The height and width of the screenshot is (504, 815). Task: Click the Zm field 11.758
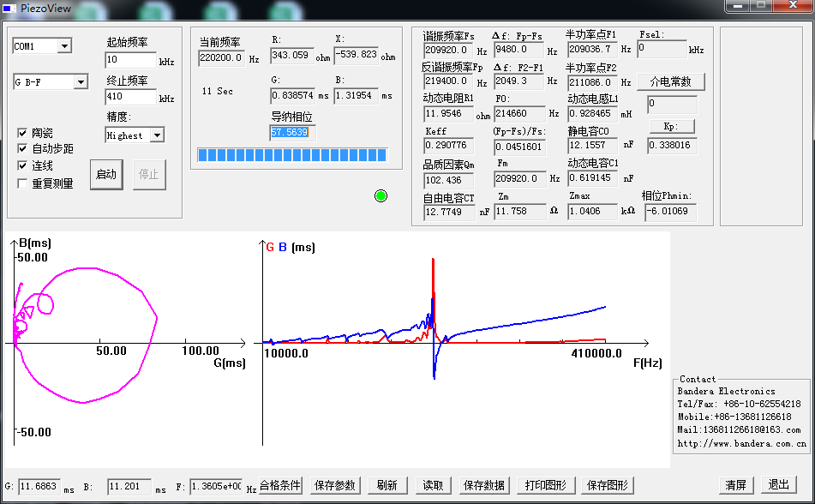(520, 212)
